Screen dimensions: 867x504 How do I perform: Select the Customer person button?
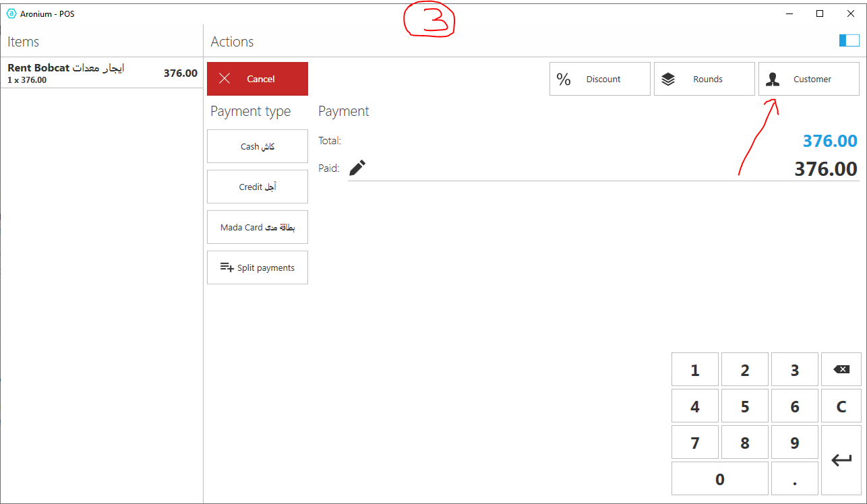pyautogui.click(x=808, y=79)
